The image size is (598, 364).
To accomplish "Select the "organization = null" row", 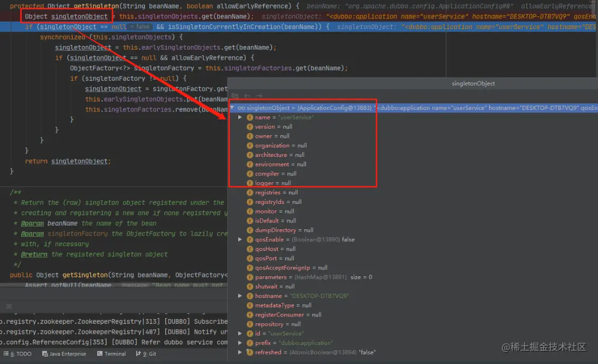I will tap(281, 146).
